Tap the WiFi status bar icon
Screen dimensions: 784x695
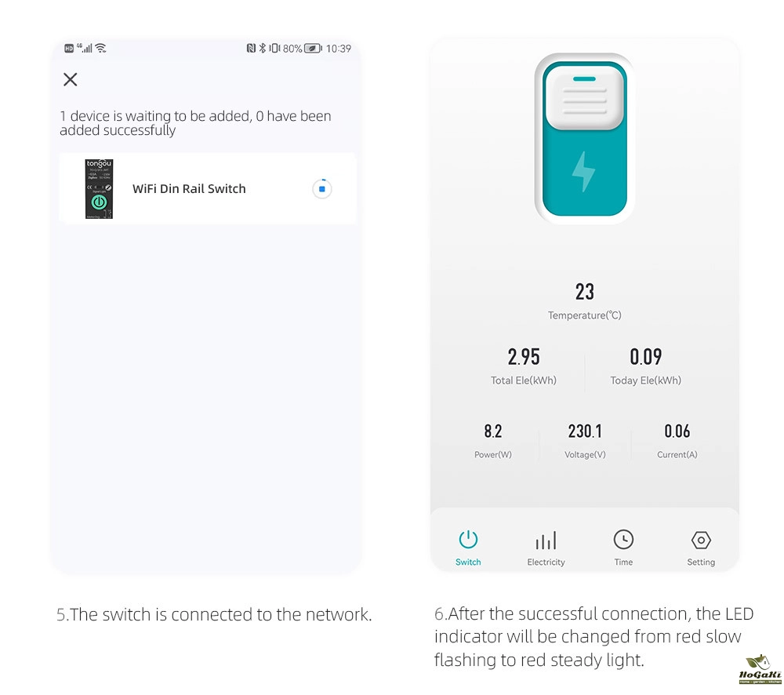[100, 48]
